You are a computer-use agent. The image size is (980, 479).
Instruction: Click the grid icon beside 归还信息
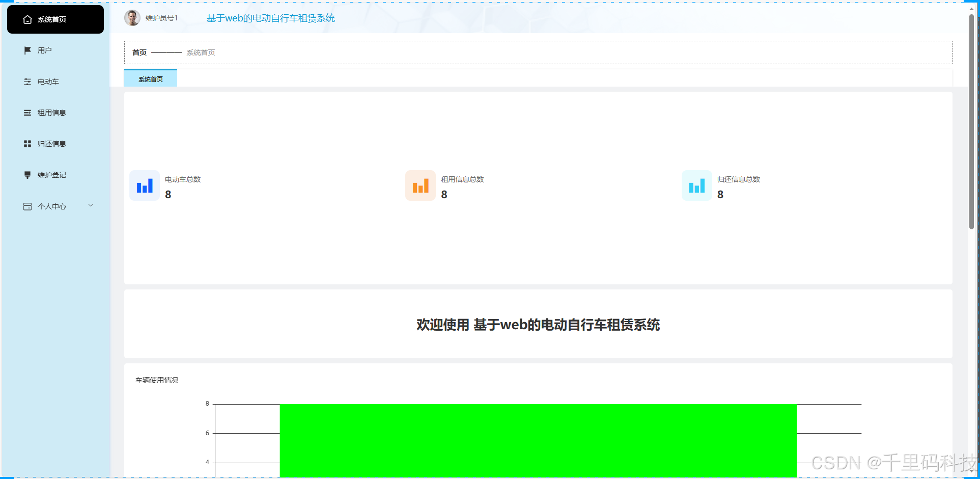[27, 144]
